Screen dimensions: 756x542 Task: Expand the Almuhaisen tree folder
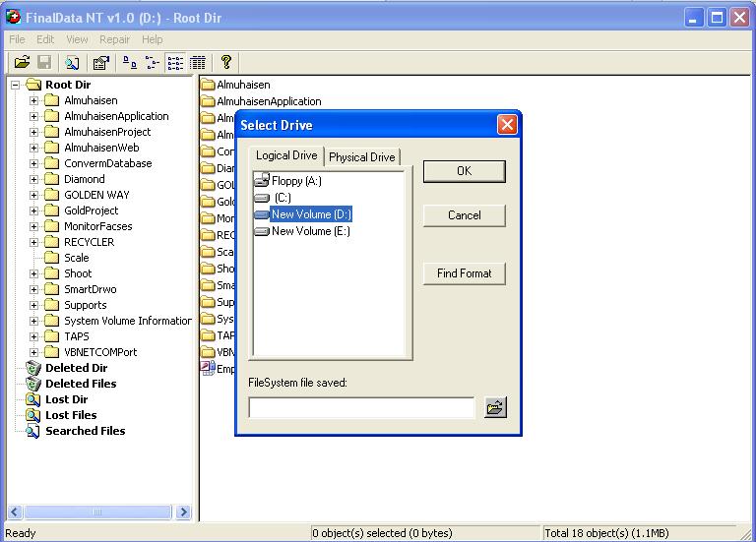click(x=33, y=100)
